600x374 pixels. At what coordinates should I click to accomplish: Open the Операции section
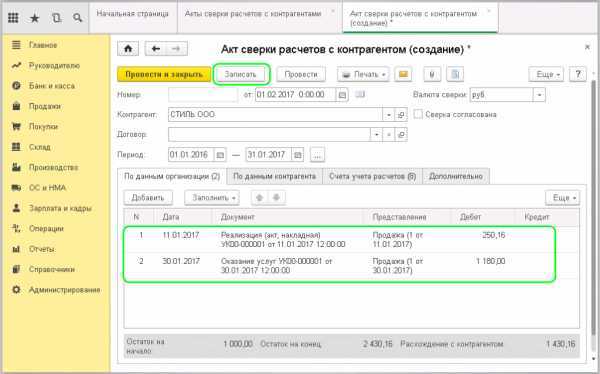click(x=46, y=229)
